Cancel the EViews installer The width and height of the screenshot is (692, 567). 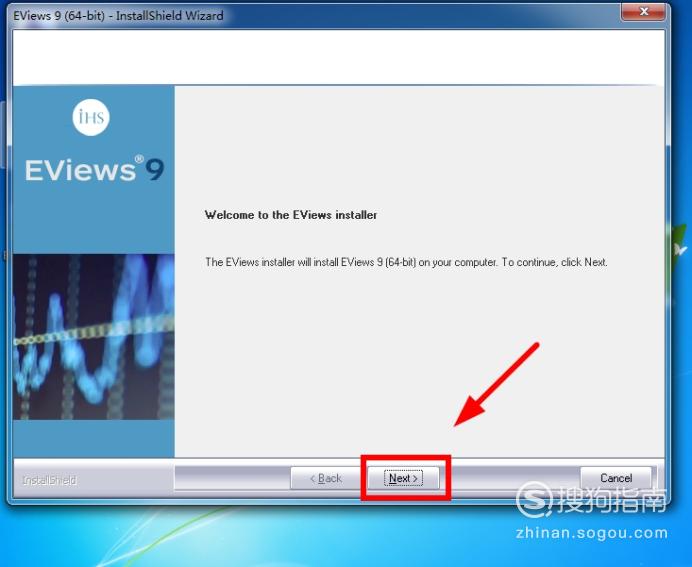pyautogui.click(x=616, y=478)
